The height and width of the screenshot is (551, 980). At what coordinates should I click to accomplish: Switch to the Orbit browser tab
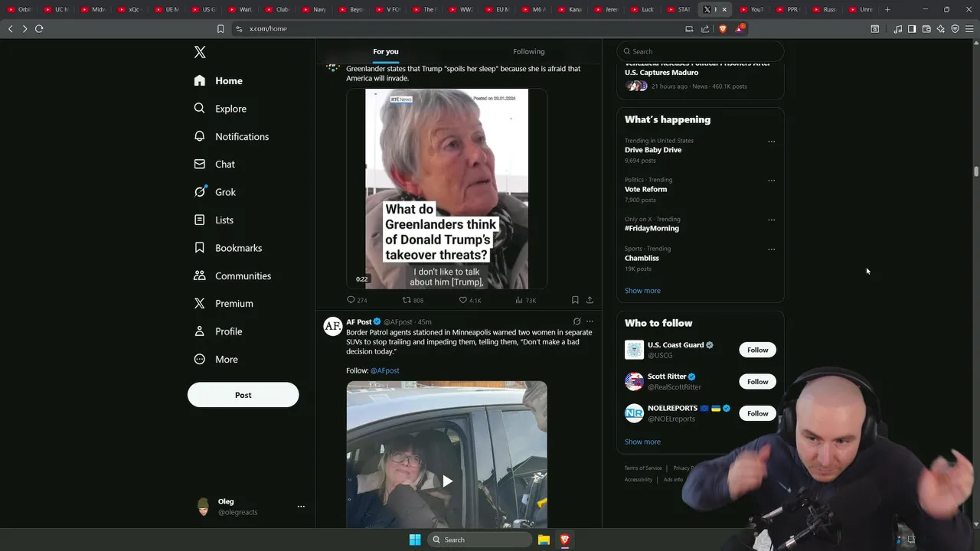[20, 9]
